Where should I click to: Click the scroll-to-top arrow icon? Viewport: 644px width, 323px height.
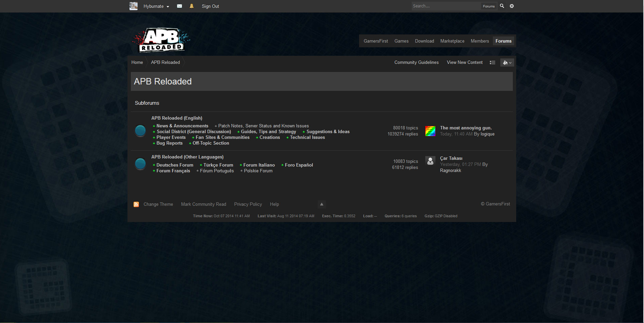tap(321, 204)
